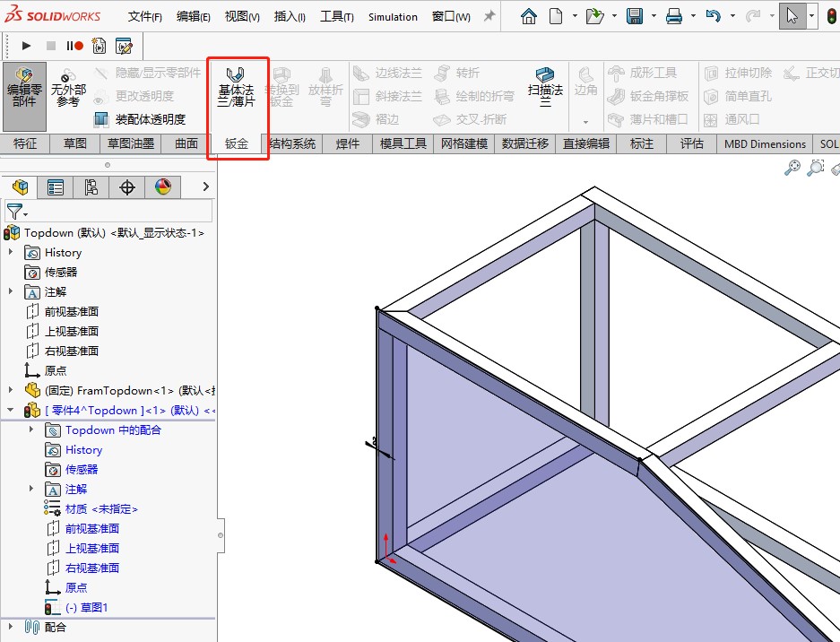Viewport: 840px width, 642px height.
Task: Switch to the 特征 ribbon tab
Action: click(24, 143)
